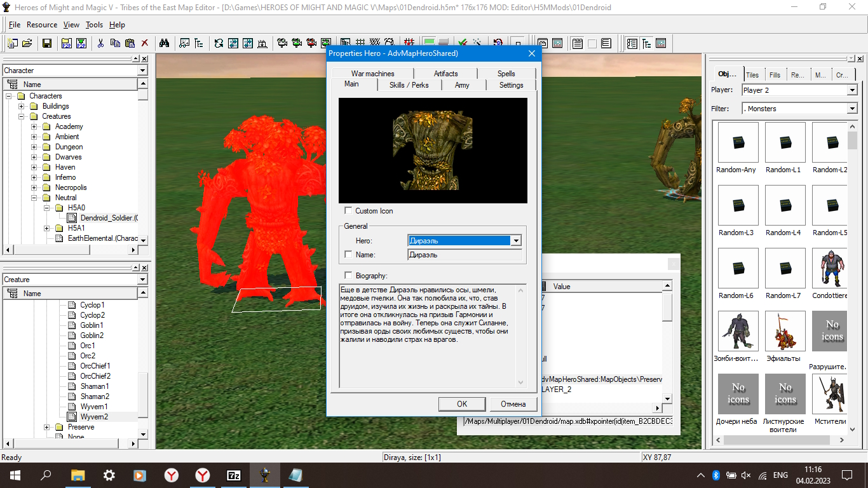Click OK in Properties Hero dialog

coord(462,404)
